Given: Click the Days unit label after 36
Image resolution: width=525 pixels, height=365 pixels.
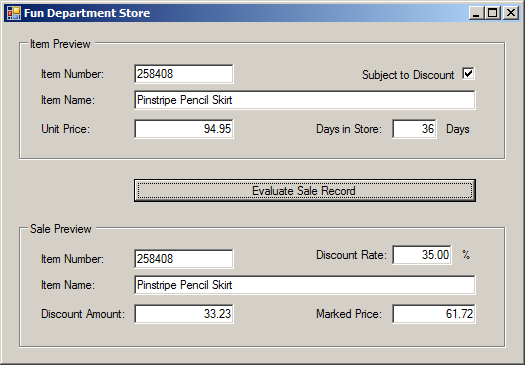Looking at the screenshot, I should tap(457, 129).
